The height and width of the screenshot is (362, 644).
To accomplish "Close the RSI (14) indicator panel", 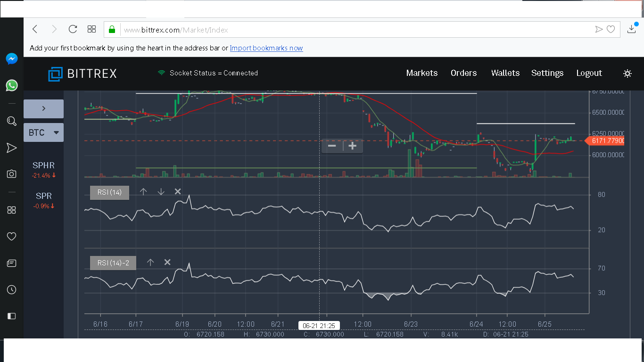I will coord(178,191).
